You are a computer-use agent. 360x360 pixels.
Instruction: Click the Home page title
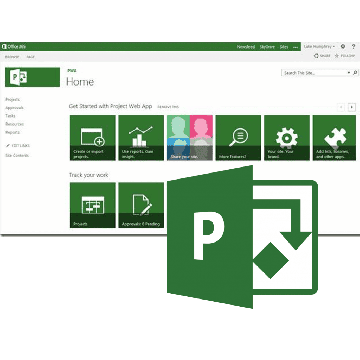[x=80, y=82]
